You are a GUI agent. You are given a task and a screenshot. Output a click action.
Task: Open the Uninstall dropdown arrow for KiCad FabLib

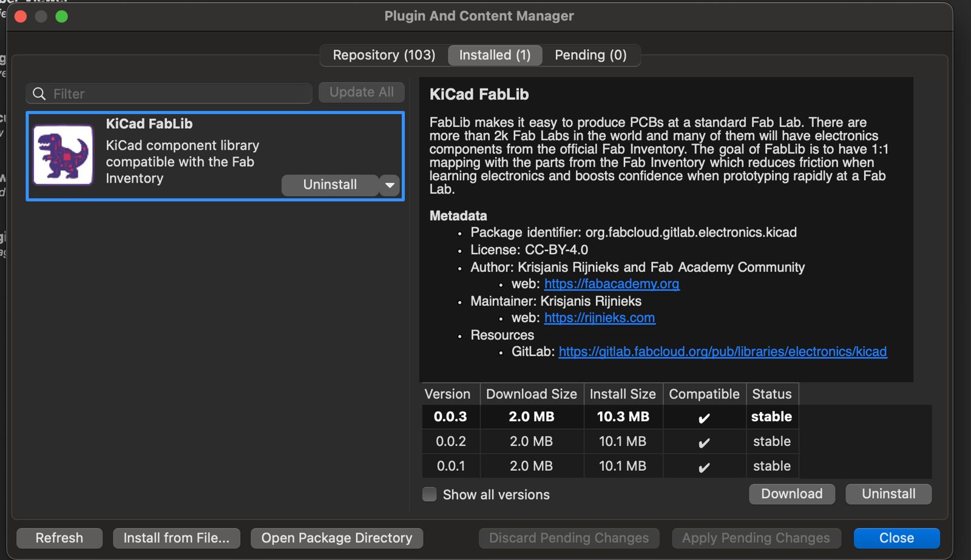[x=390, y=185]
